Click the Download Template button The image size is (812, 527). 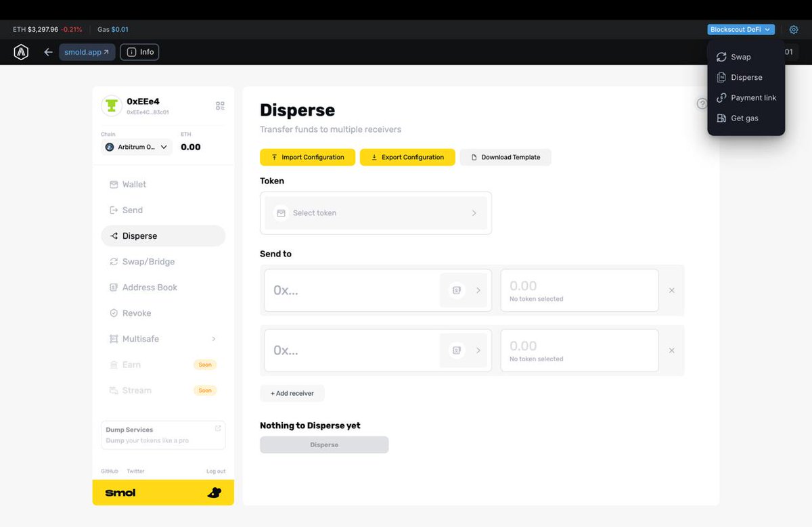505,157
